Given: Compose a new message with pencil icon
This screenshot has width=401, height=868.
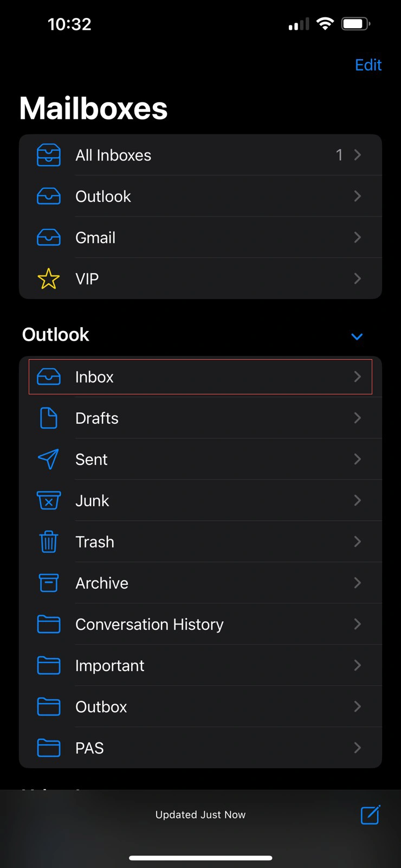Looking at the screenshot, I should point(371,814).
